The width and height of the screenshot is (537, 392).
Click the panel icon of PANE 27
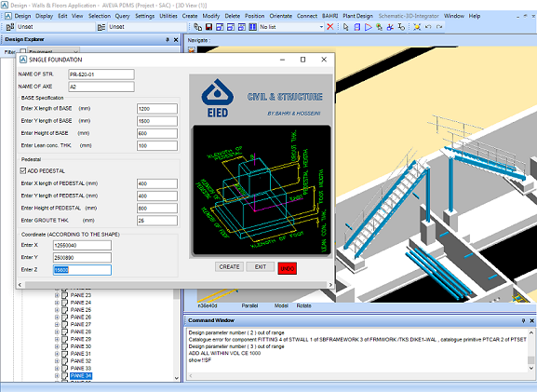(x=65, y=325)
